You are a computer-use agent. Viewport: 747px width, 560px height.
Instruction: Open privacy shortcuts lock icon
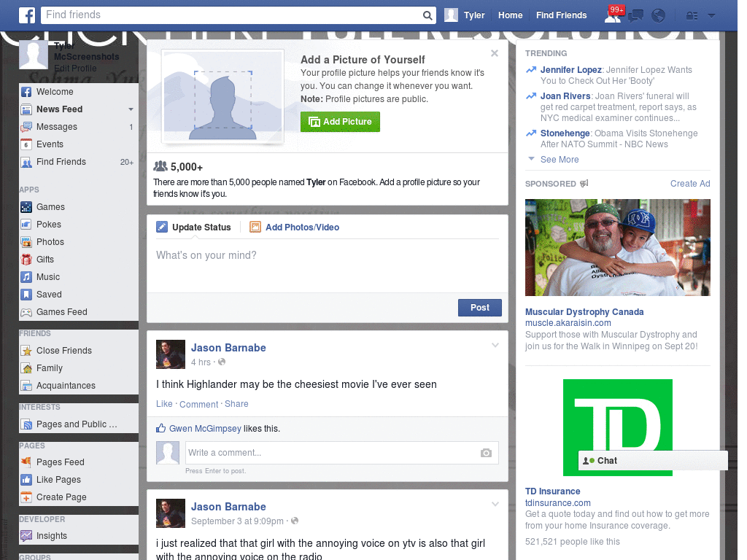tap(692, 16)
